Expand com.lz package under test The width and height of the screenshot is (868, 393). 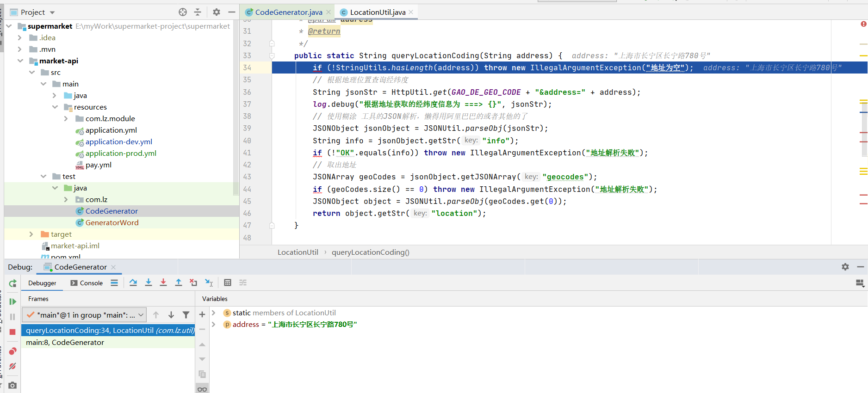coord(66,199)
